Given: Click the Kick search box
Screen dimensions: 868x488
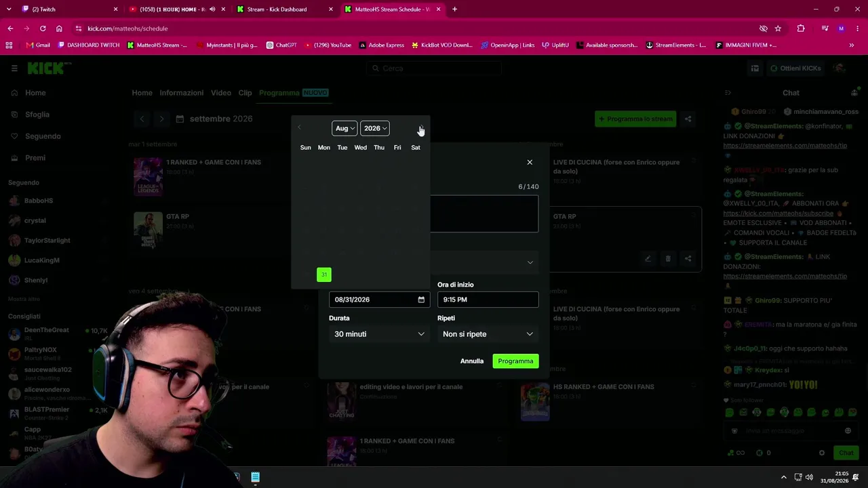Looking at the screenshot, I should coord(434,68).
